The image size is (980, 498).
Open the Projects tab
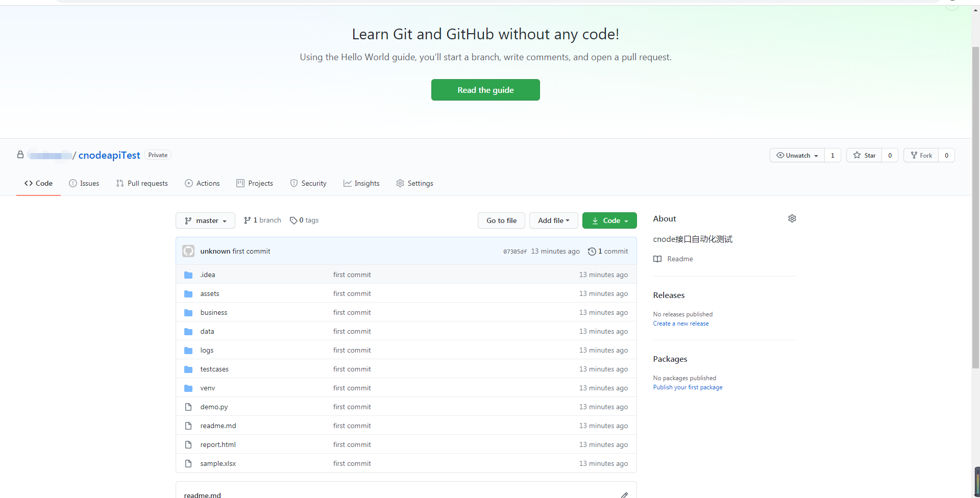point(255,183)
